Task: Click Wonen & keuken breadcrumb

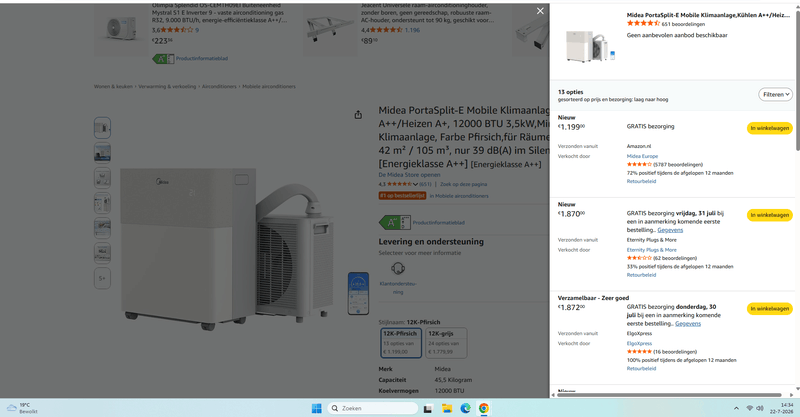Action: (113, 86)
